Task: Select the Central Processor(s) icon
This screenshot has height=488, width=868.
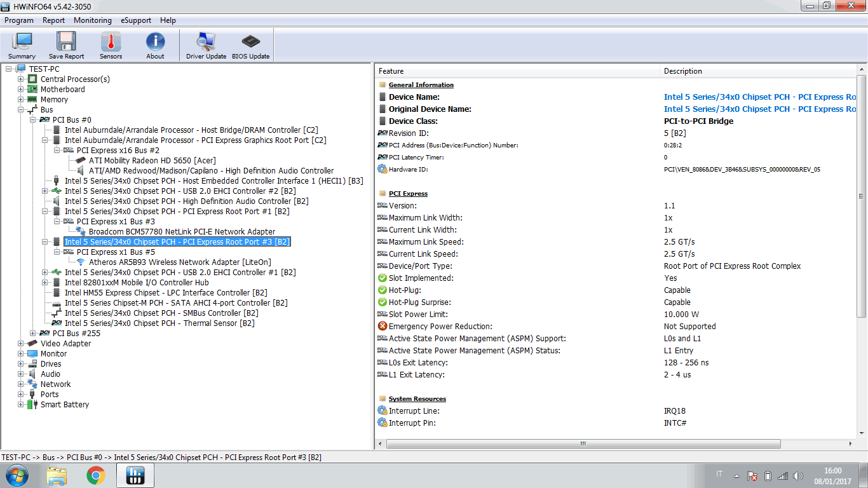Action: [x=33, y=79]
